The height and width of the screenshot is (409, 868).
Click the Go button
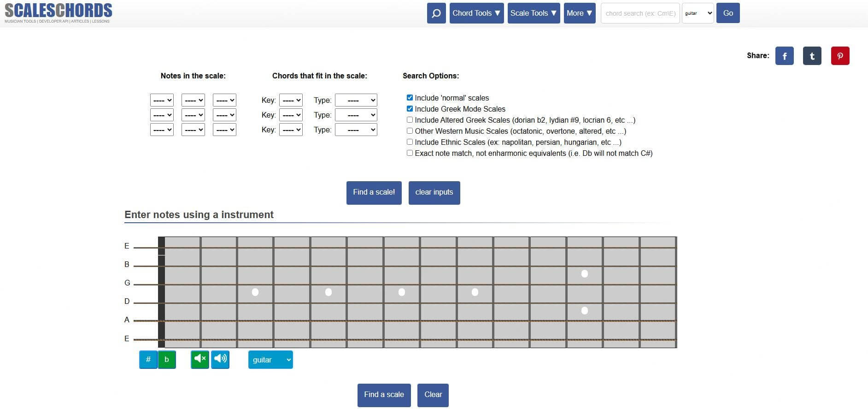pyautogui.click(x=728, y=13)
